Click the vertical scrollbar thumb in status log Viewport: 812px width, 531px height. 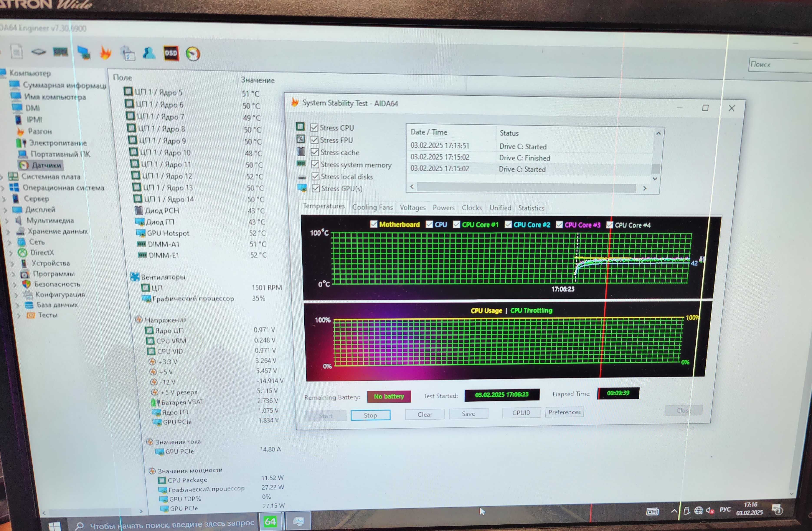pyautogui.click(x=655, y=168)
